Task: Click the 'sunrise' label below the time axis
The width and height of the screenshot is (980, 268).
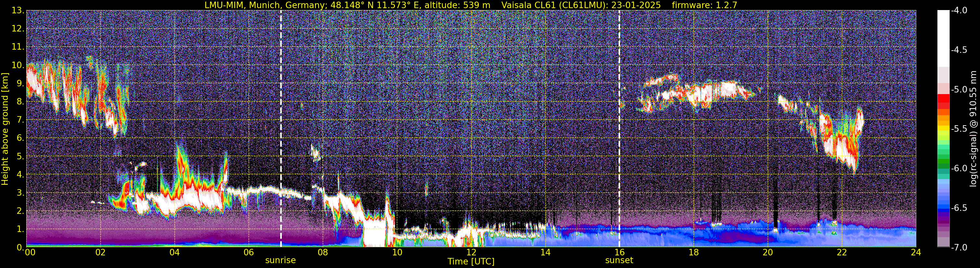Action: point(281,261)
